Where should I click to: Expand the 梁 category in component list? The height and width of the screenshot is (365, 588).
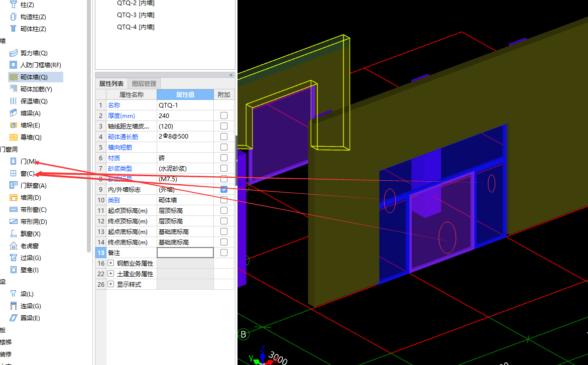tap(3, 282)
